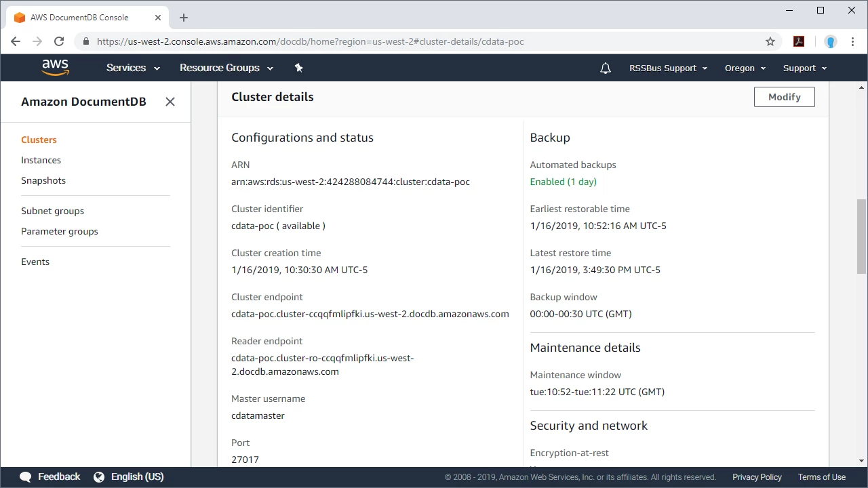Click inside the browser address bar
The height and width of the screenshot is (488, 868).
pos(305,41)
